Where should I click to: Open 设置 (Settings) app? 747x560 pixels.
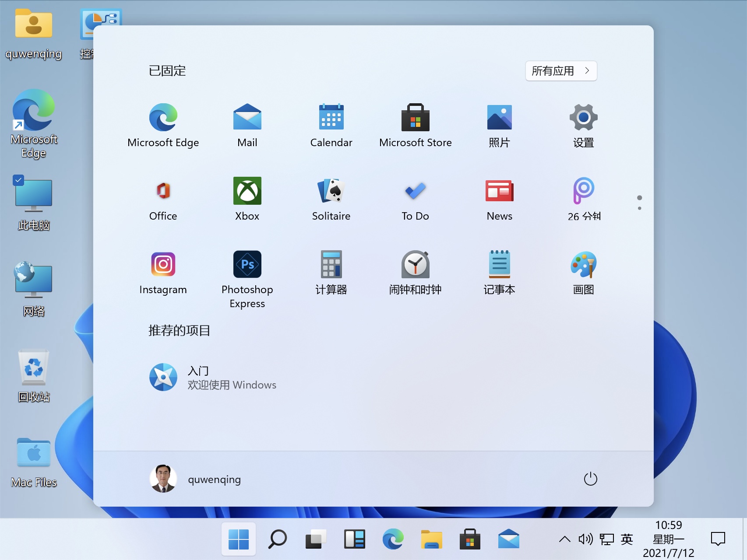pyautogui.click(x=583, y=126)
